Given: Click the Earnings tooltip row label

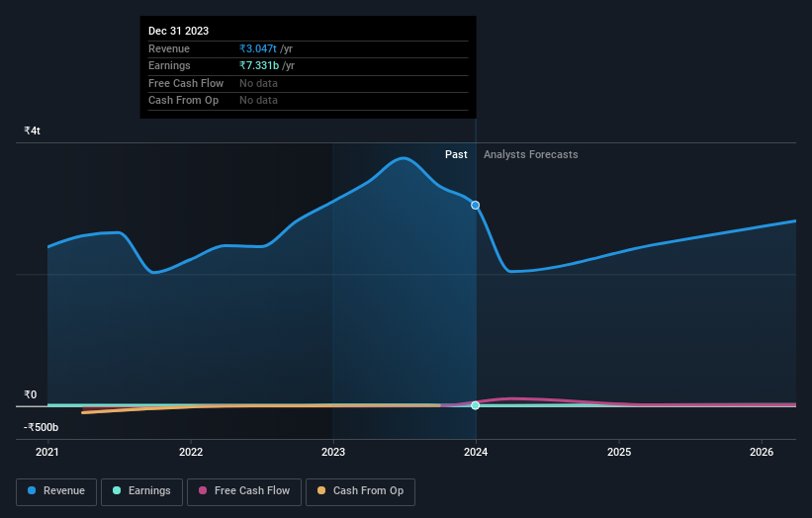Looking at the screenshot, I should click(x=169, y=65).
